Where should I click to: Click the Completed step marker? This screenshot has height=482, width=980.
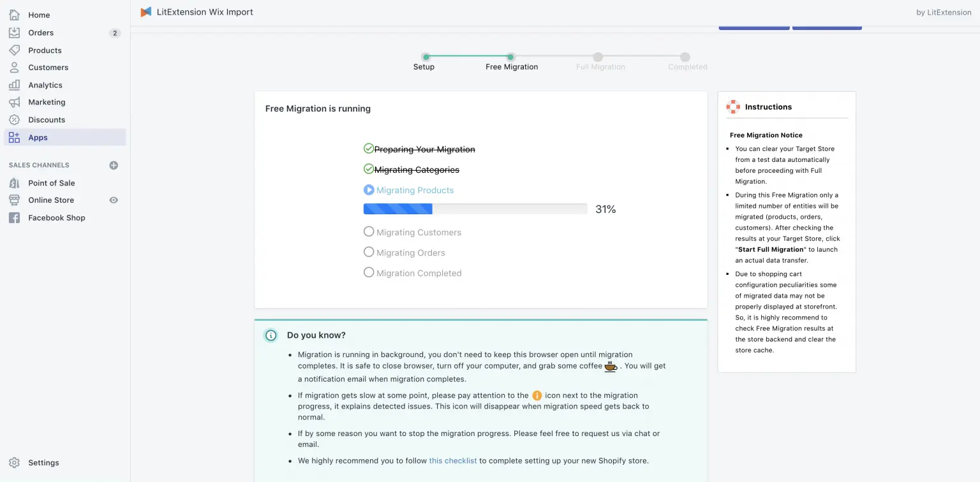[685, 57]
